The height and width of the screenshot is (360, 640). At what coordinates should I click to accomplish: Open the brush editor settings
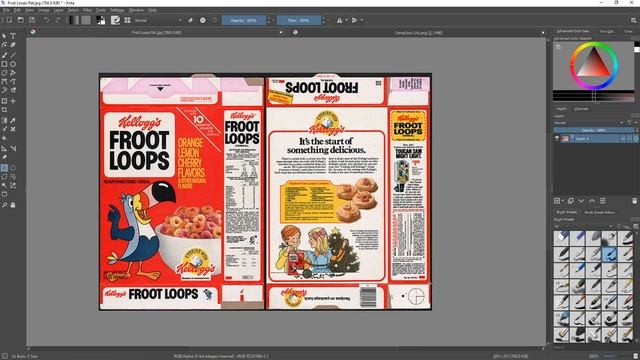116,20
